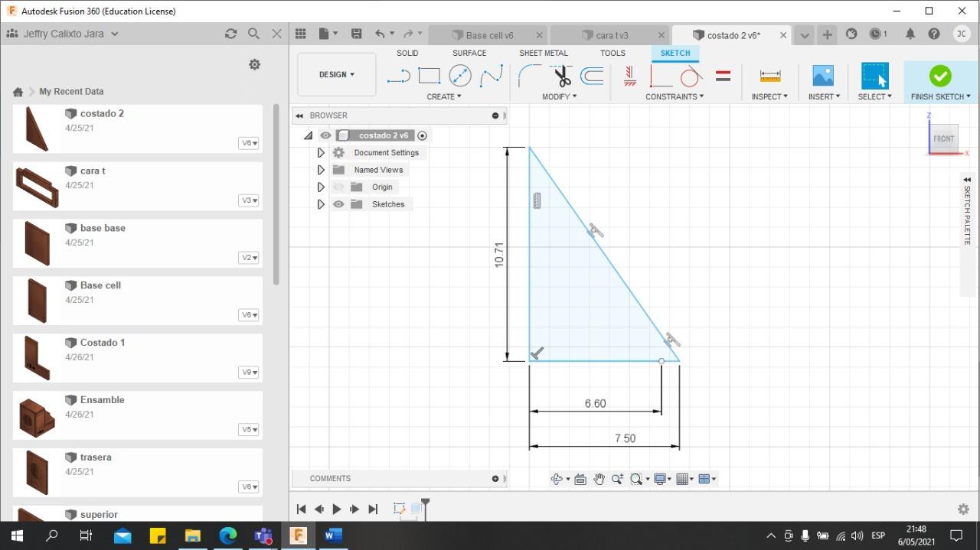Click the FRONT face of view cube
Screen dimensions: 980x550
coord(943,138)
